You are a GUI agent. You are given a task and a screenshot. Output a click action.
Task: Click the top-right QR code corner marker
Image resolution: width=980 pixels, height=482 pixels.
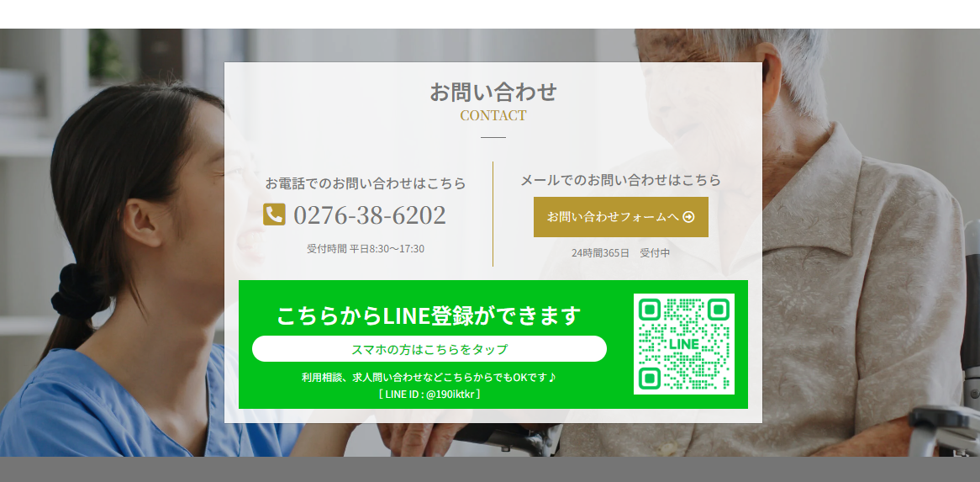(718, 310)
